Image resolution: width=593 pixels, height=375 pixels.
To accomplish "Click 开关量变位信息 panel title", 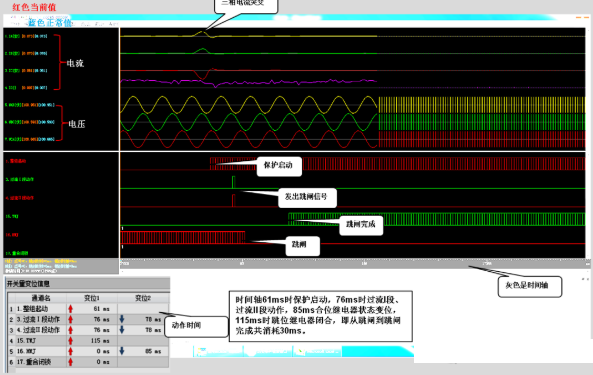I will [28, 284].
